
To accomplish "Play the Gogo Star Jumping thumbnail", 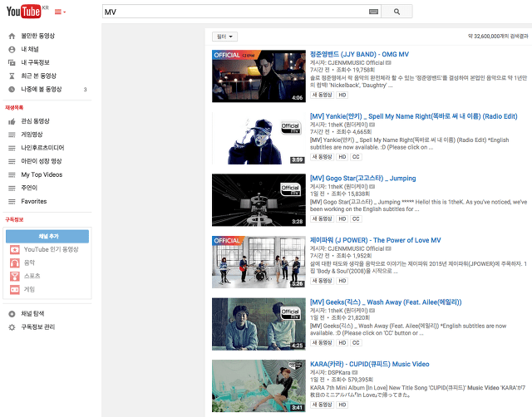I will 259,200.
